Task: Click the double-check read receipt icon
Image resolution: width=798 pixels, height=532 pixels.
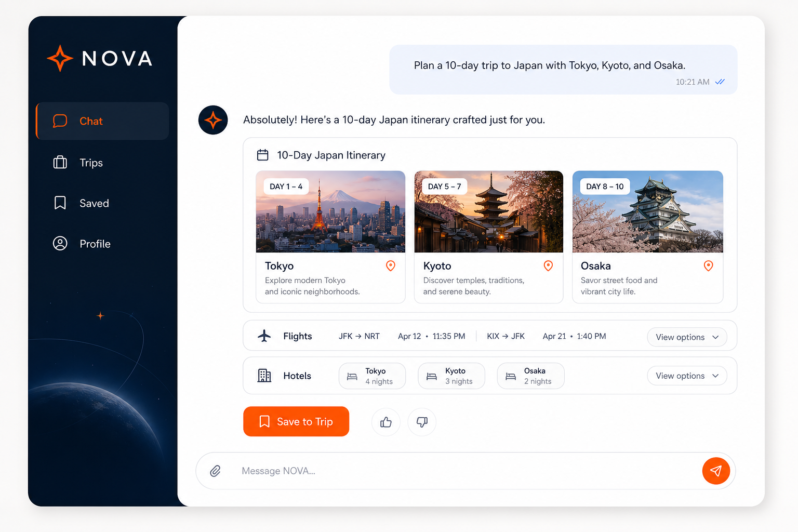Action: coord(720,82)
